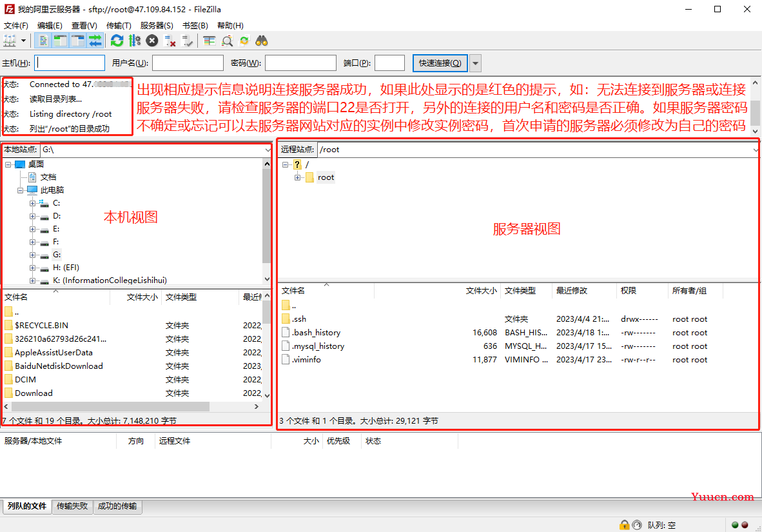
Task: Refresh file and folder lists
Action: tap(117, 41)
